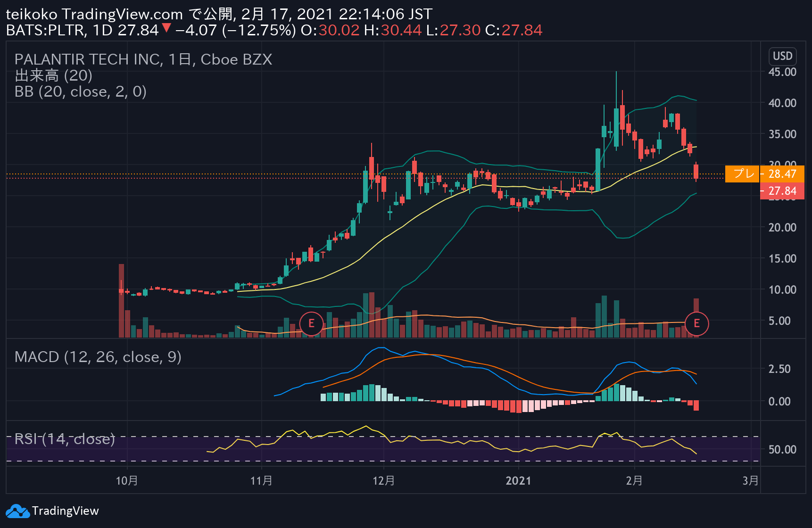Click the 15.00 price axis label
The image size is (812, 528).
click(782, 259)
